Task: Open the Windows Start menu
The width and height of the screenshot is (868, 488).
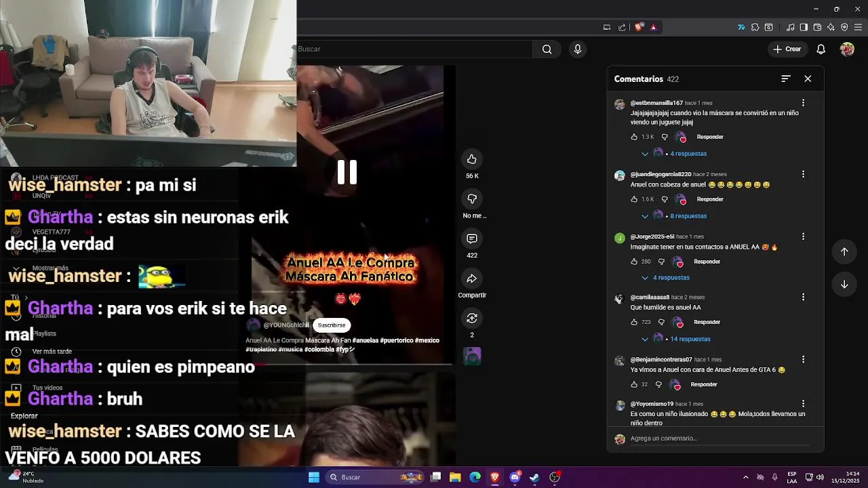Action: [314, 477]
